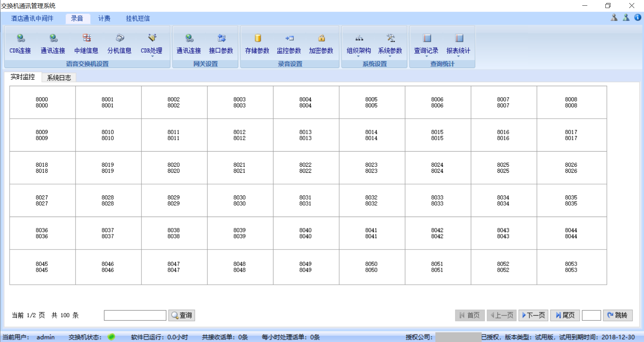Open 监控参数 monitoring parameters
The image size is (644, 342).
pyautogui.click(x=289, y=44)
